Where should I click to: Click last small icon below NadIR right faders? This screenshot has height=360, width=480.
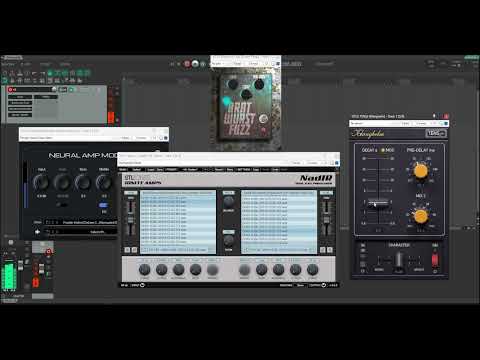tap(330, 250)
